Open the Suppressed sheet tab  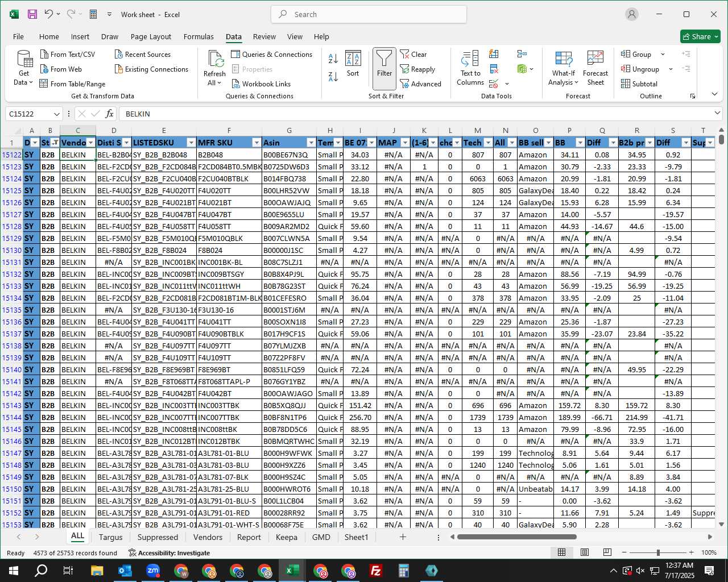(158, 537)
